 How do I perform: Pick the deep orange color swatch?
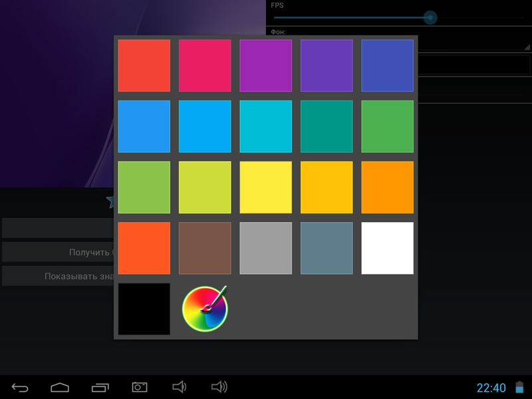(x=144, y=248)
